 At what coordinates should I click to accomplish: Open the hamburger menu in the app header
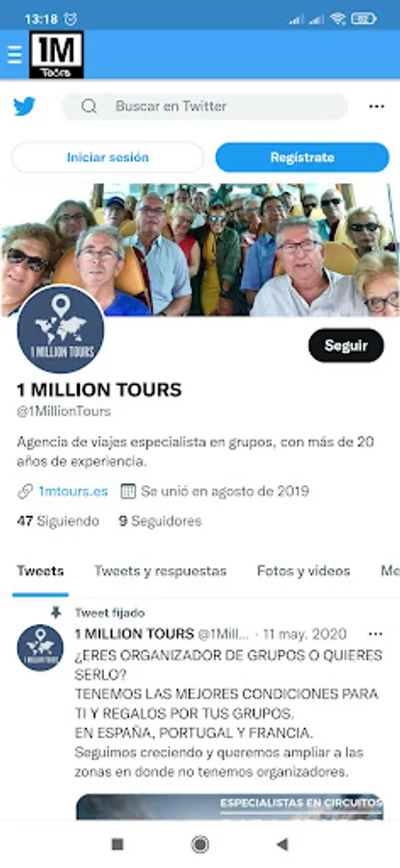coord(14,55)
